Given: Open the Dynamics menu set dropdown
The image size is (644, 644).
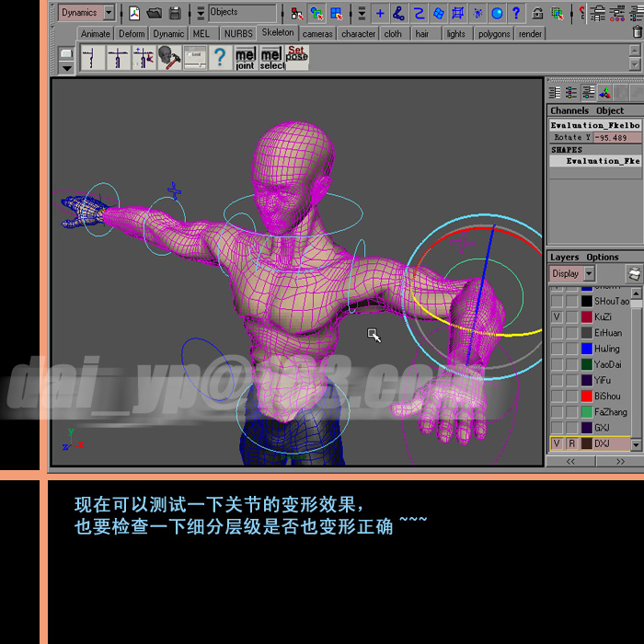Looking at the screenshot, I should (109, 13).
